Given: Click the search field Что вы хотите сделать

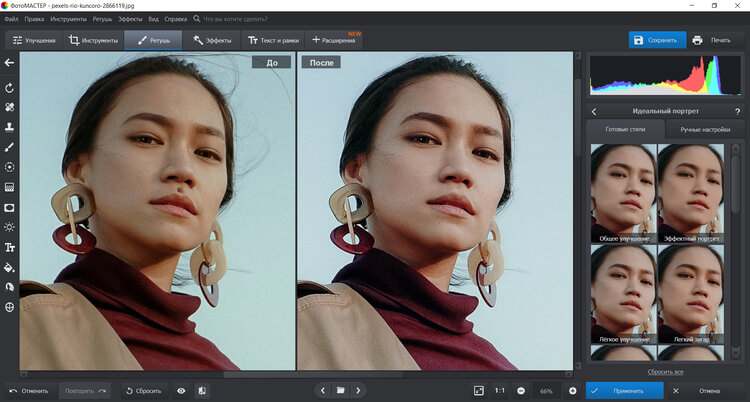Looking at the screenshot, I should tap(235, 19).
